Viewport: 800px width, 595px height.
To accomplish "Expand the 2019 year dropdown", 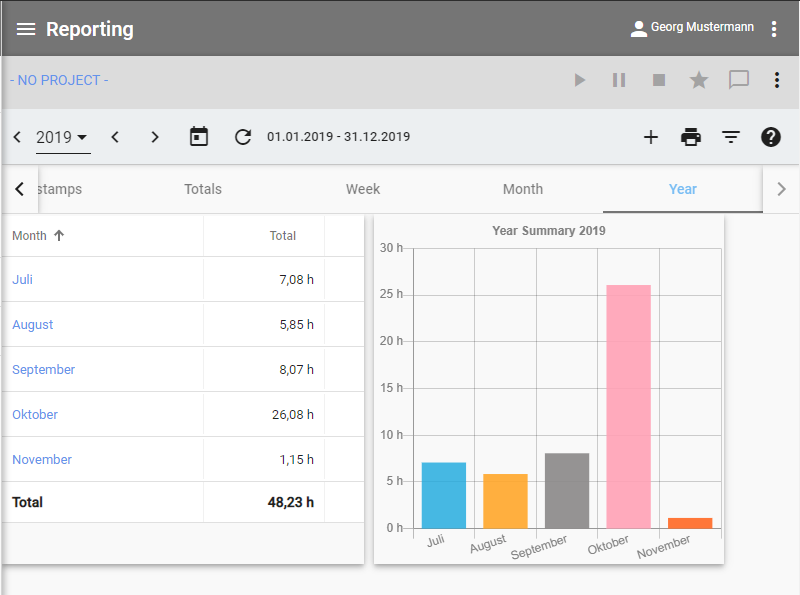I will [62, 137].
